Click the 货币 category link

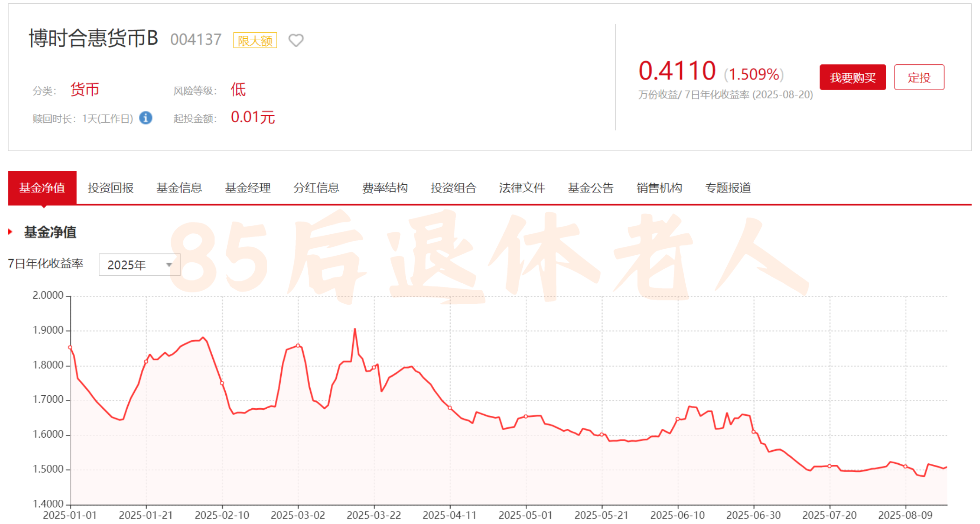(x=85, y=89)
